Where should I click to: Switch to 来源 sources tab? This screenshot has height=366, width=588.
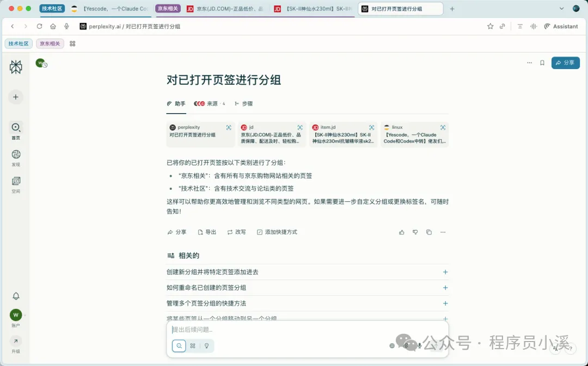(209, 104)
